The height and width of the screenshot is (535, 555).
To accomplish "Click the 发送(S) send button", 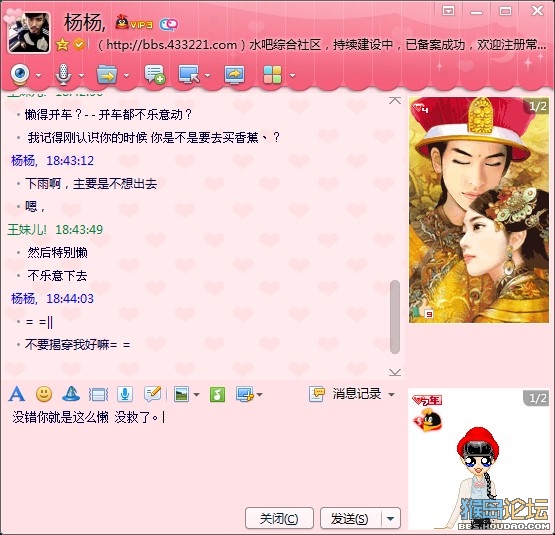I will [350, 519].
